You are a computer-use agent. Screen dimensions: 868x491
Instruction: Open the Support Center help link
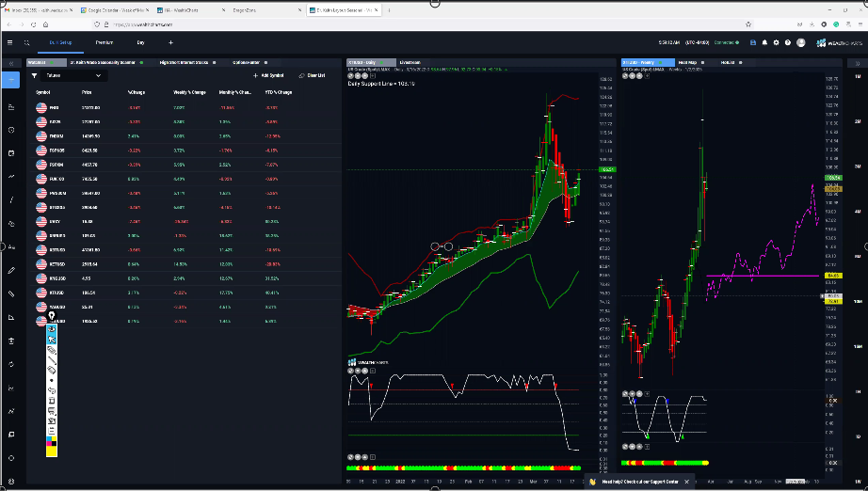pyautogui.click(x=640, y=482)
